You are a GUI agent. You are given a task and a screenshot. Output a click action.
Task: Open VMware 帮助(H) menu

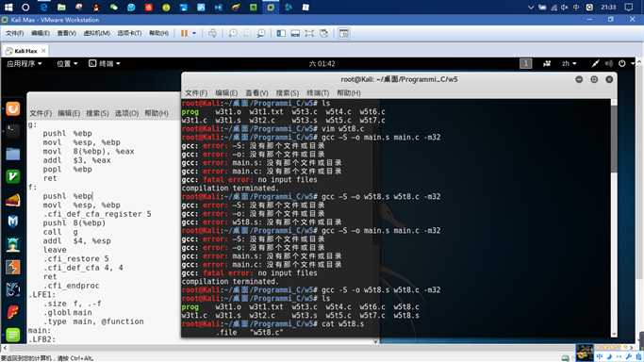point(158,33)
